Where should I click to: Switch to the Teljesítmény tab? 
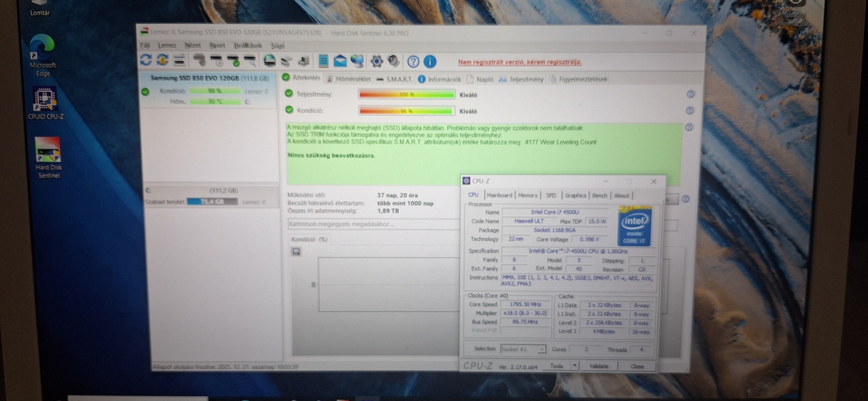521,79
